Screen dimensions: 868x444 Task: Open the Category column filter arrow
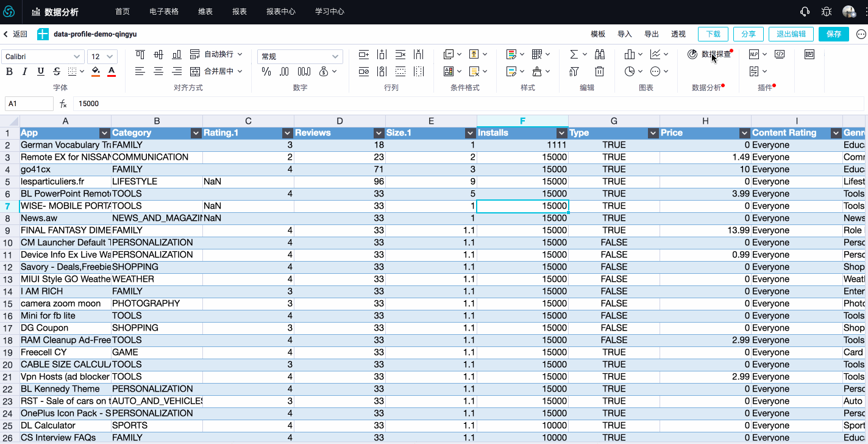(x=196, y=133)
